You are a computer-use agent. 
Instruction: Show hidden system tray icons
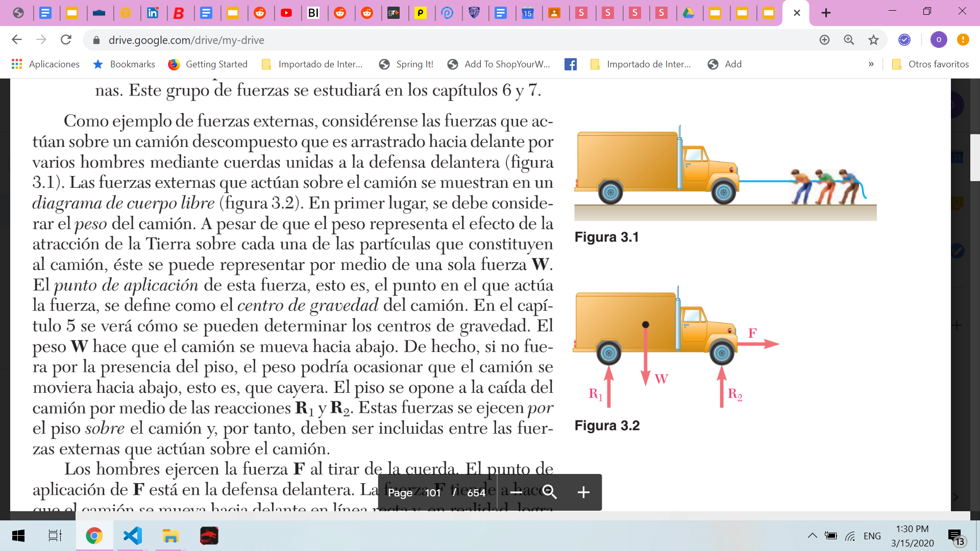click(x=812, y=536)
